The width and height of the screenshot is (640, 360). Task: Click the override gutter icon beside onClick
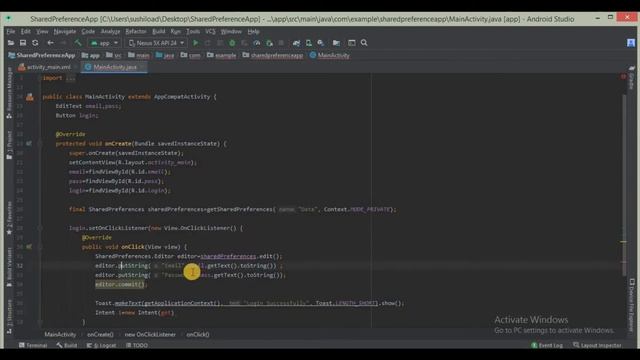[x=29, y=247]
